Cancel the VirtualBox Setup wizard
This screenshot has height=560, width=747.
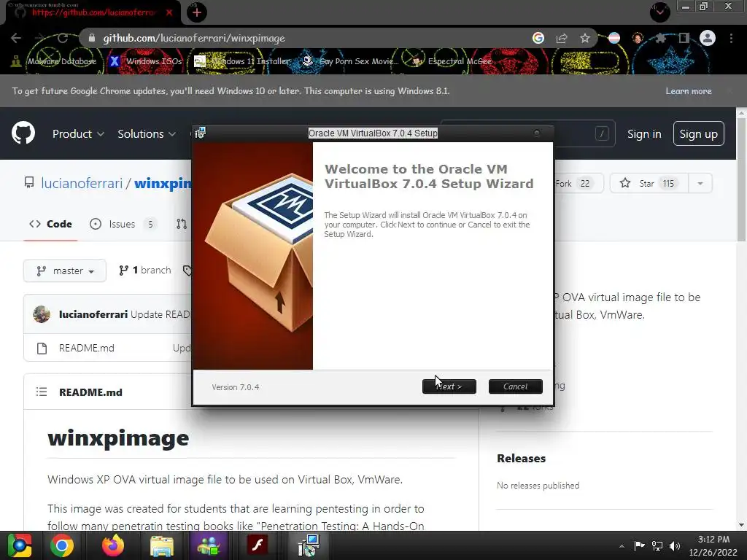pyautogui.click(x=516, y=386)
